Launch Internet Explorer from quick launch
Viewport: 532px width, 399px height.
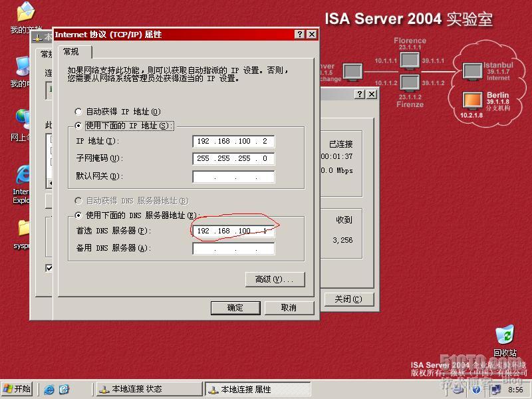(49, 390)
